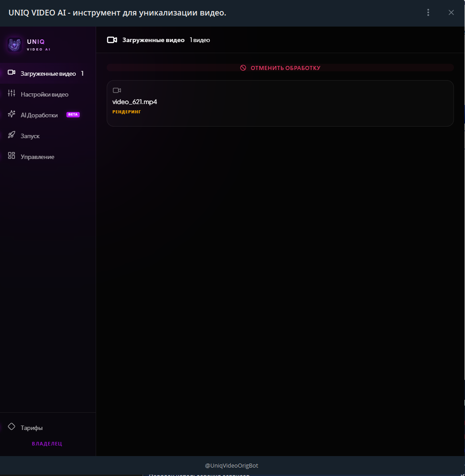The image size is (465, 476).
Task: Close the UNIQ VIDEO AI window
Action: point(451,12)
